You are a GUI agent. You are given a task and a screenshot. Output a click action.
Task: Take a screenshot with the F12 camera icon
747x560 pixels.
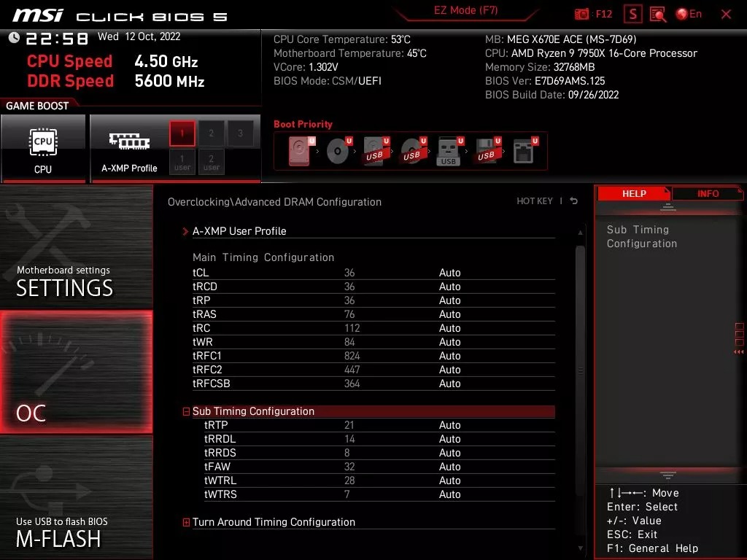tap(581, 14)
